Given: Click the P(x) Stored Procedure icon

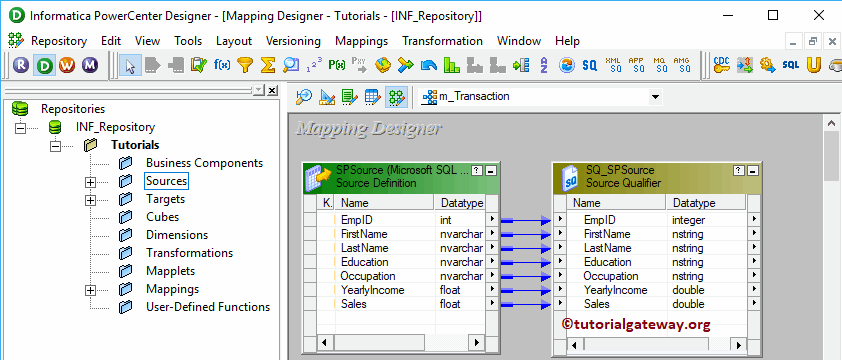Looking at the screenshot, I should point(337,66).
